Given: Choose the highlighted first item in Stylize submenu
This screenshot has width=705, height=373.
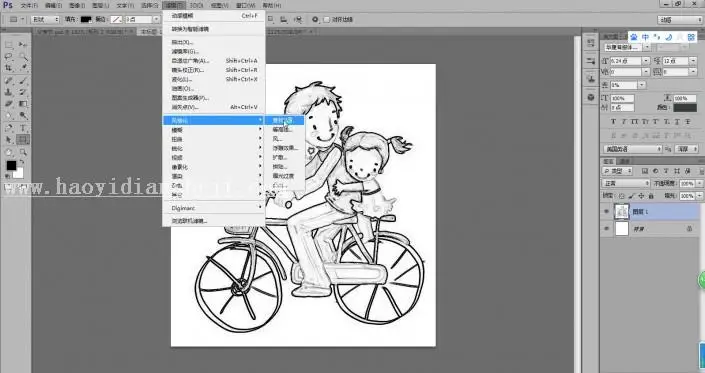Looking at the screenshot, I should pyautogui.click(x=284, y=120).
